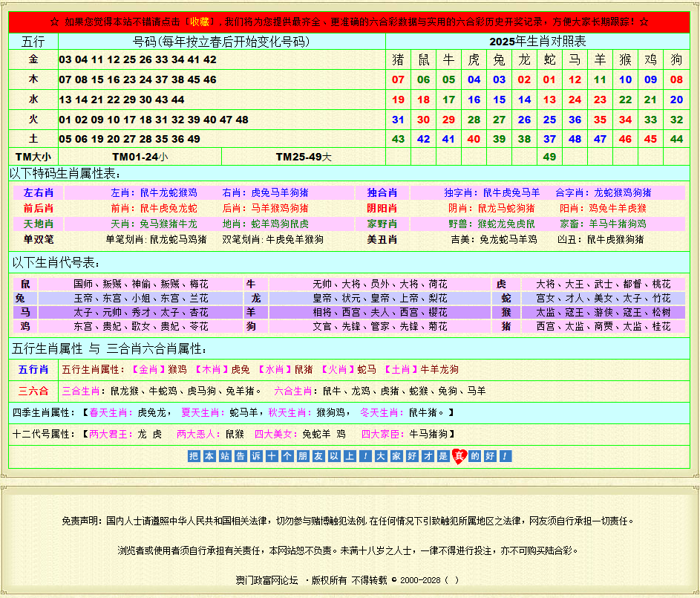
Task: Click the red heart 真 icon
Action: [x=459, y=456]
